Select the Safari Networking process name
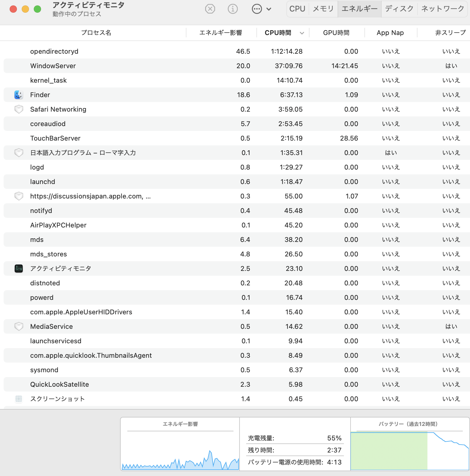Screen dimensions: 470x476 click(x=58, y=109)
